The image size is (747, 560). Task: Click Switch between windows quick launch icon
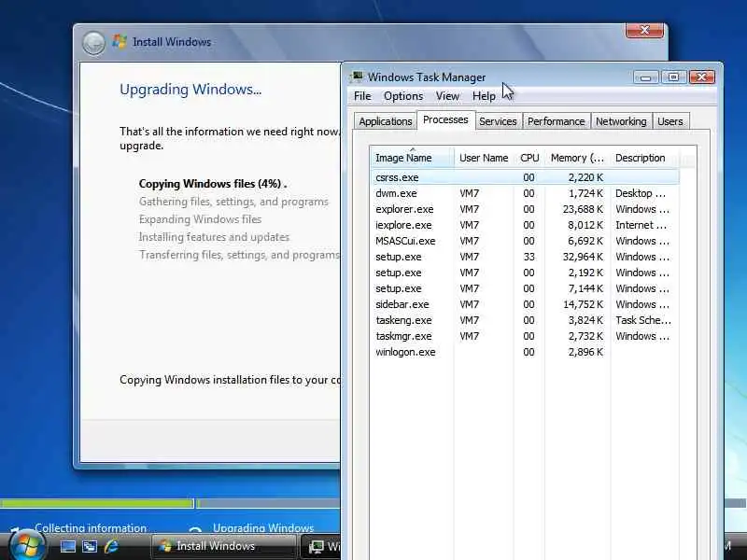click(90, 546)
